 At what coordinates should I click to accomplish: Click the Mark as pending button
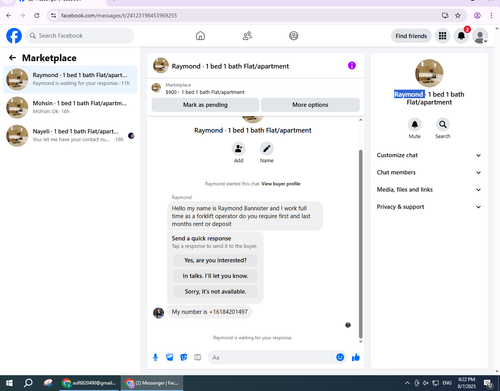click(205, 105)
